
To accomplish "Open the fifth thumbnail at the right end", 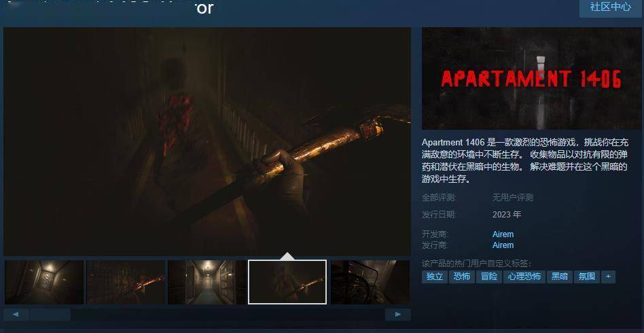I will pos(370,282).
